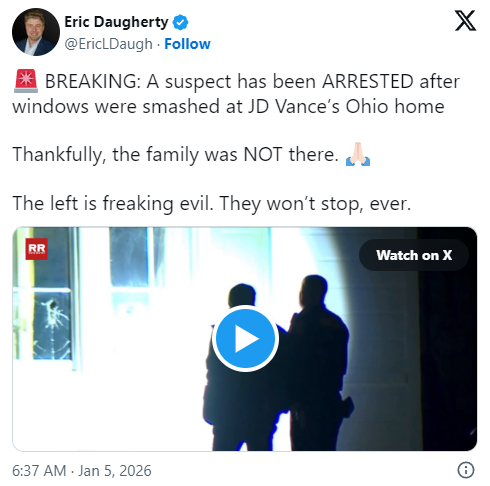This screenshot has height=486, width=490.
Task: Open Eric Daugherty's profile avatar
Action: 36,32
